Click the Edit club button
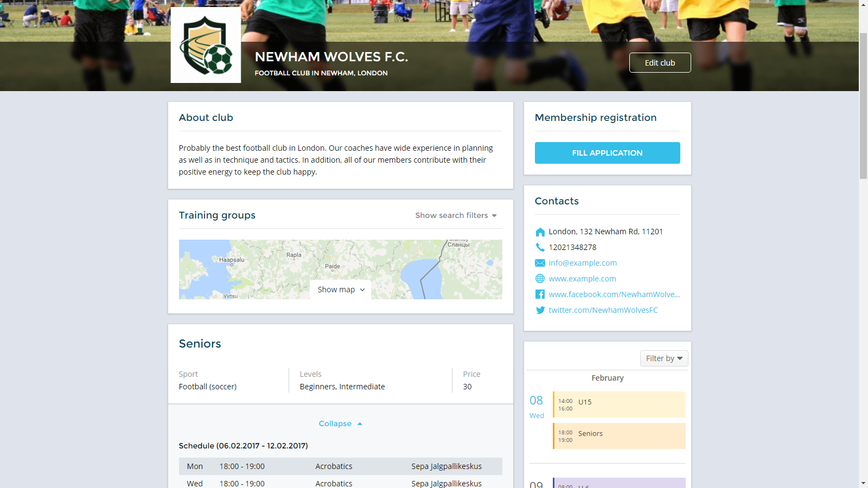The image size is (868, 488). pos(660,63)
